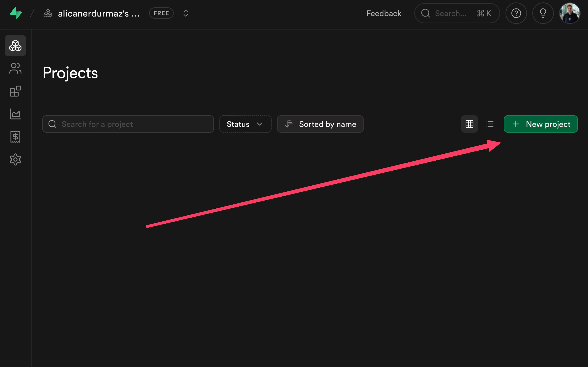Click the Search for a project field
The height and width of the screenshot is (367, 588).
(x=128, y=124)
